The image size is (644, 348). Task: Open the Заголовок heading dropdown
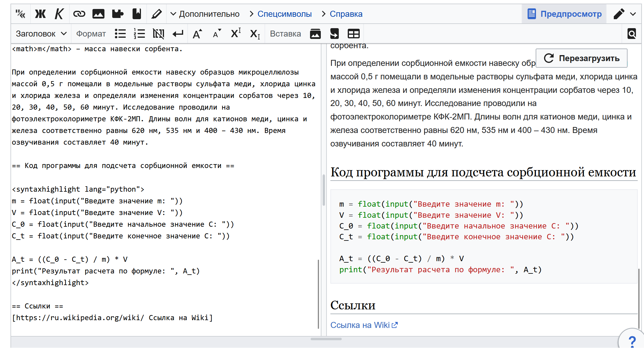(x=41, y=34)
